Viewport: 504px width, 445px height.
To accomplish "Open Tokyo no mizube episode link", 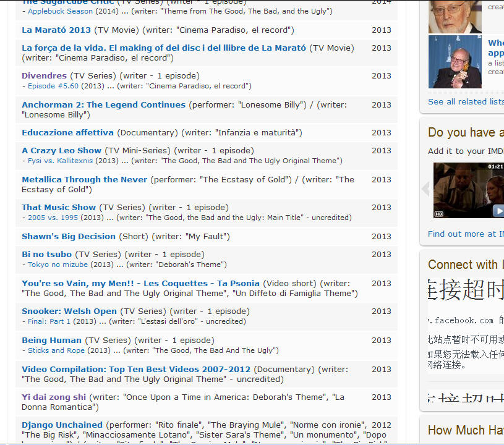I will click(x=58, y=265).
